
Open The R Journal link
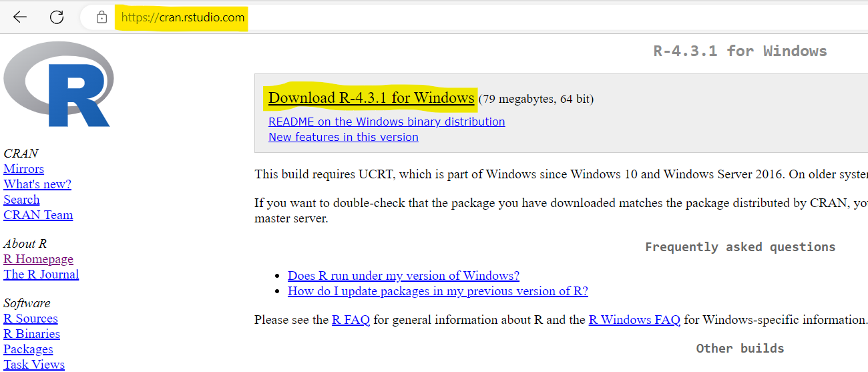point(41,274)
